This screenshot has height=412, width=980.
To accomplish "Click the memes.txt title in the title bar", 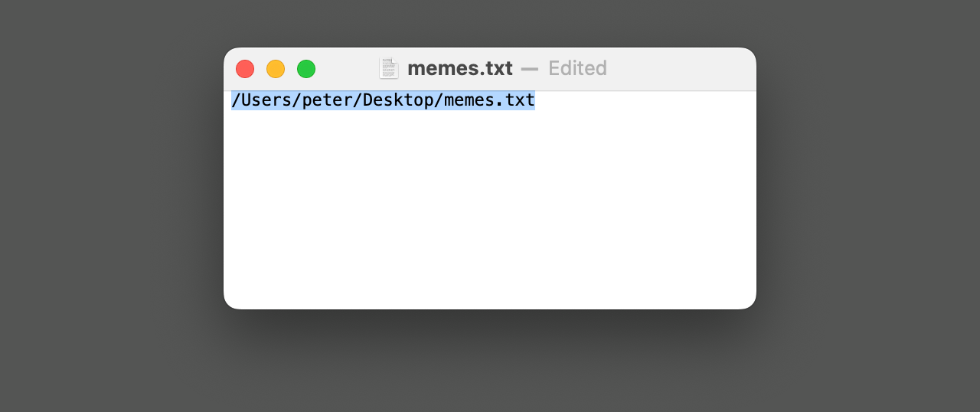I will 459,69.
